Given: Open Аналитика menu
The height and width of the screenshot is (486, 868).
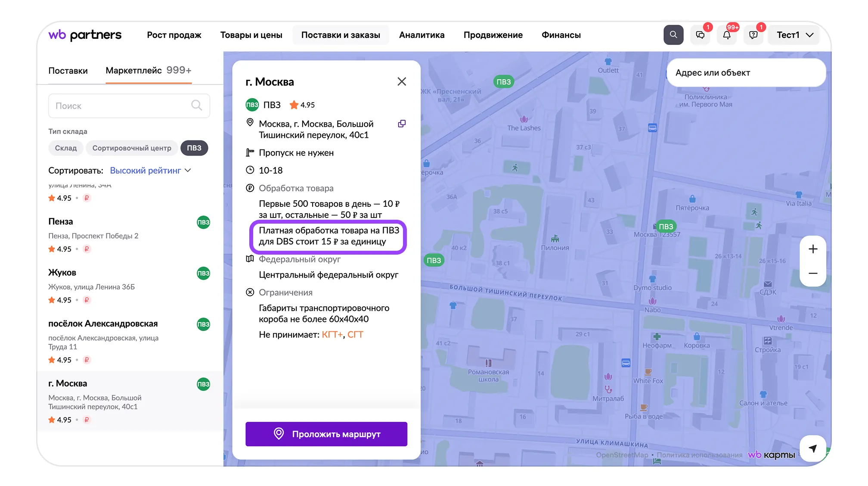Looking at the screenshot, I should [x=422, y=35].
